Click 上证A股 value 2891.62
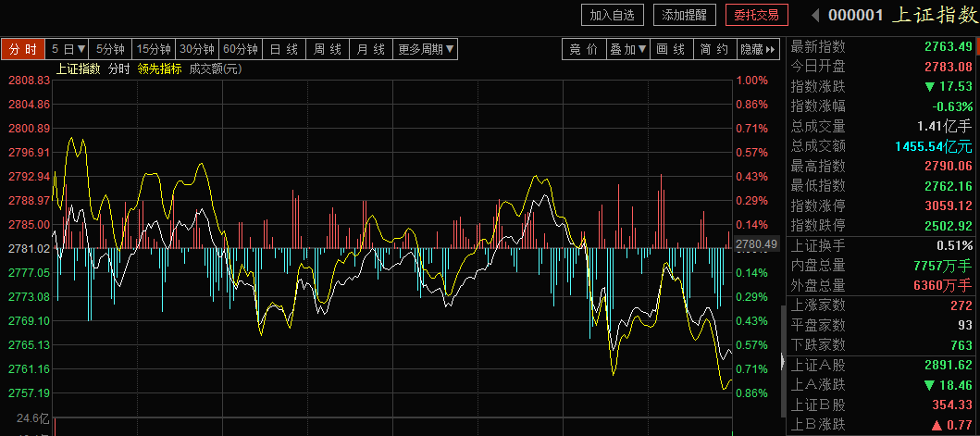The height and width of the screenshot is (436, 980). tap(949, 366)
